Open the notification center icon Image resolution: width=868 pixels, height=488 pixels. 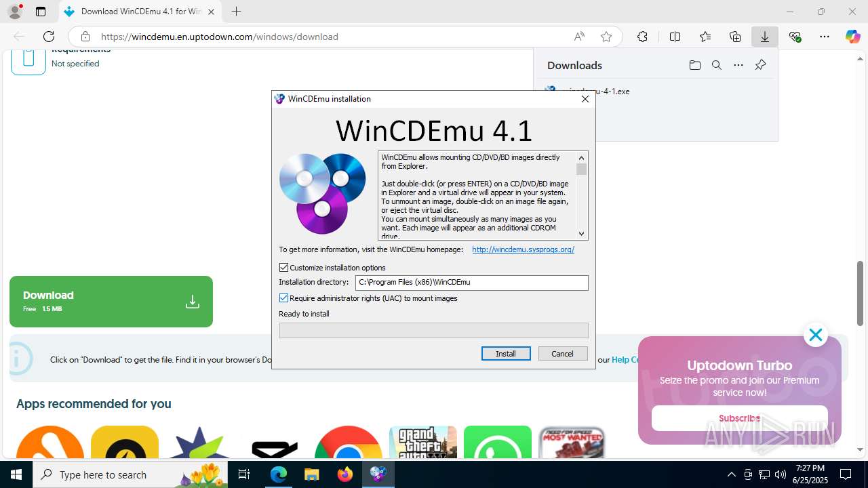[x=846, y=474]
